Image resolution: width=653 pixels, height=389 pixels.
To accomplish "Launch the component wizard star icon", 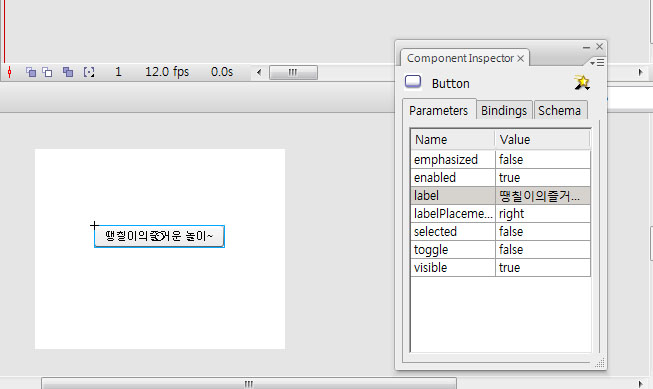I will point(582,82).
